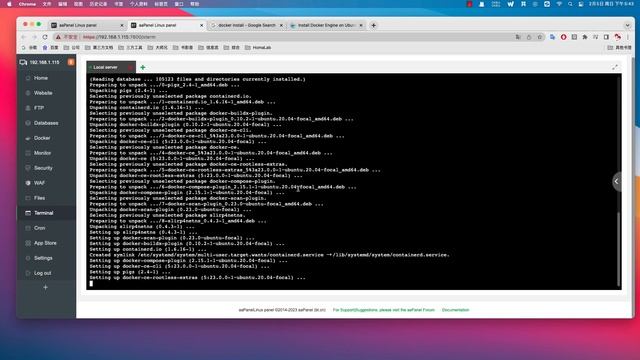Click the Docker whale icon
Image resolution: width=640 pixels, height=360 pixels.
point(28,138)
